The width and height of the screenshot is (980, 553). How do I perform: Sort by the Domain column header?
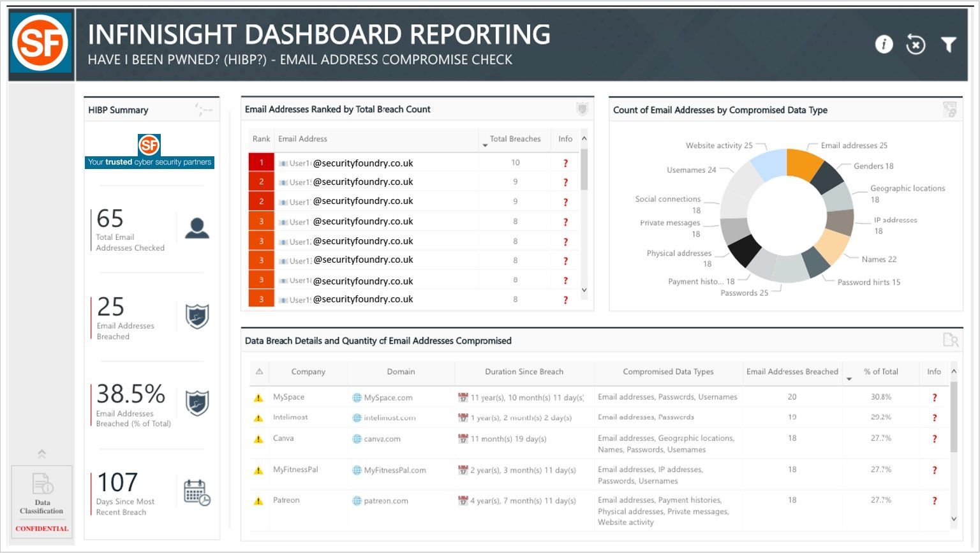click(x=401, y=372)
